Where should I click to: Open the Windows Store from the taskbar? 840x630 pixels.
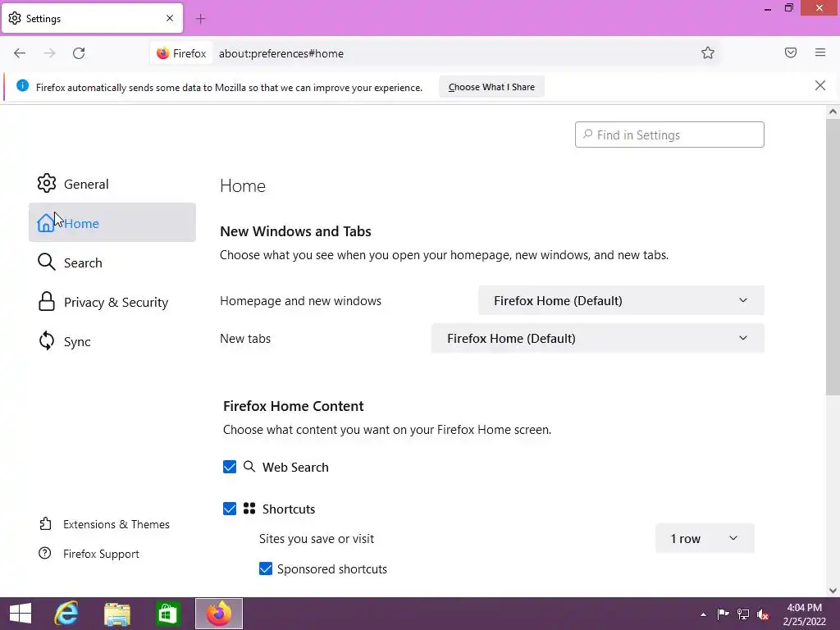click(x=167, y=614)
